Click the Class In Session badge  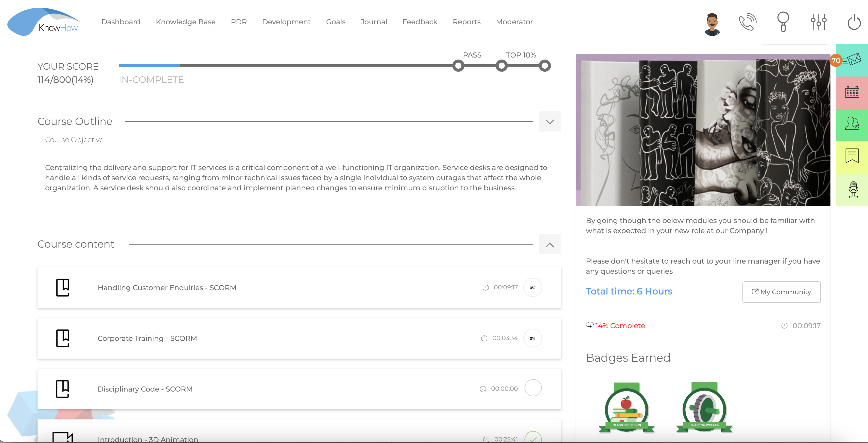tap(627, 408)
